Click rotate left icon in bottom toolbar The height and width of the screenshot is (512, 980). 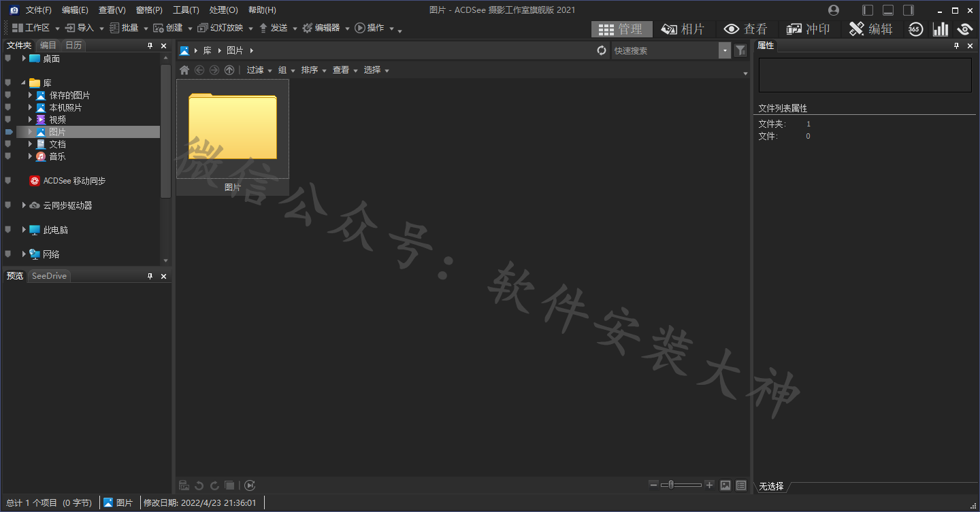pyautogui.click(x=199, y=485)
